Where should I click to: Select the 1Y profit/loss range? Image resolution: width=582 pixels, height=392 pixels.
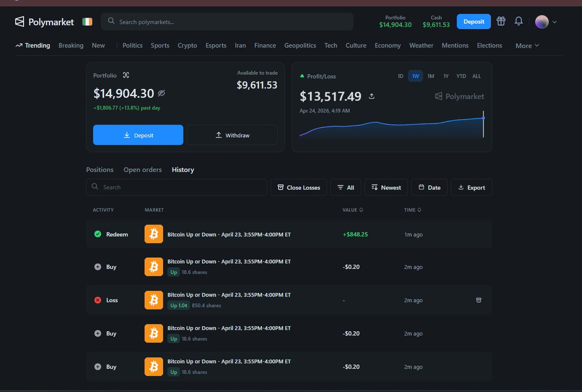[446, 76]
